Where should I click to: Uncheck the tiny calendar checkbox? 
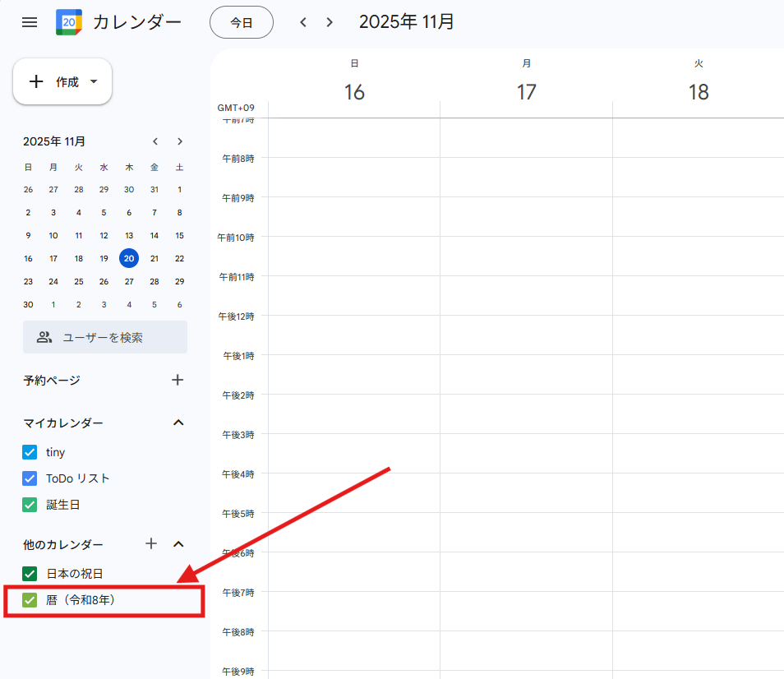tap(30, 452)
